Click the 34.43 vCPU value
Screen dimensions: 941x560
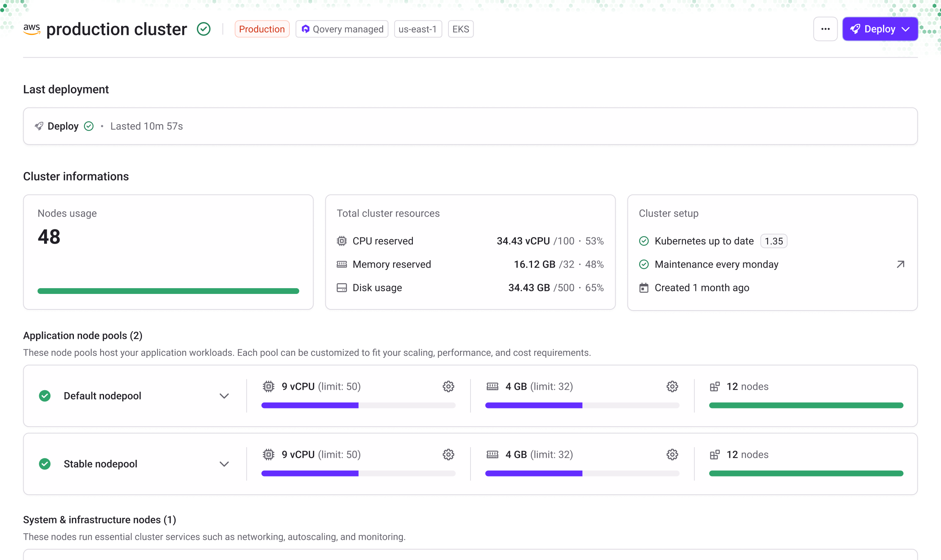tap(523, 241)
